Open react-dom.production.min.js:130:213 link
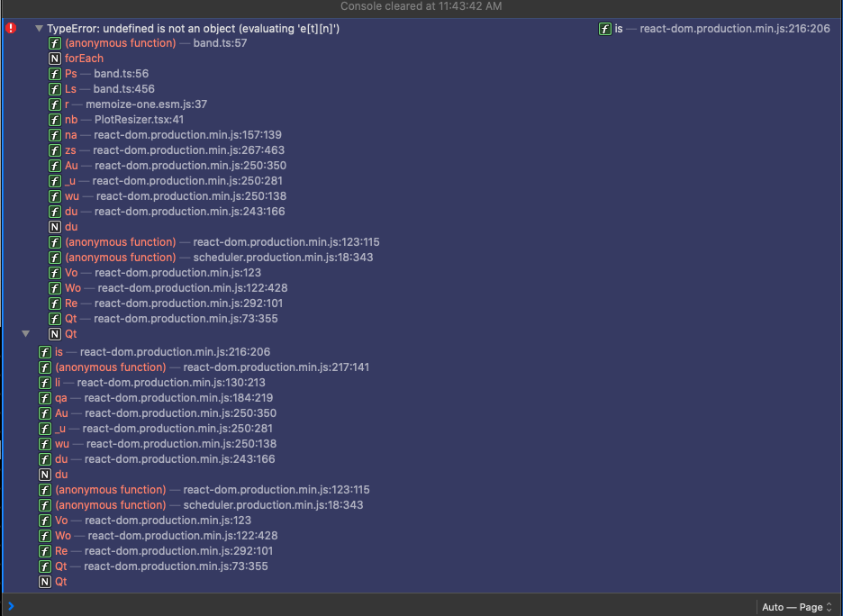This screenshot has height=616, width=843. (x=171, y=383)
